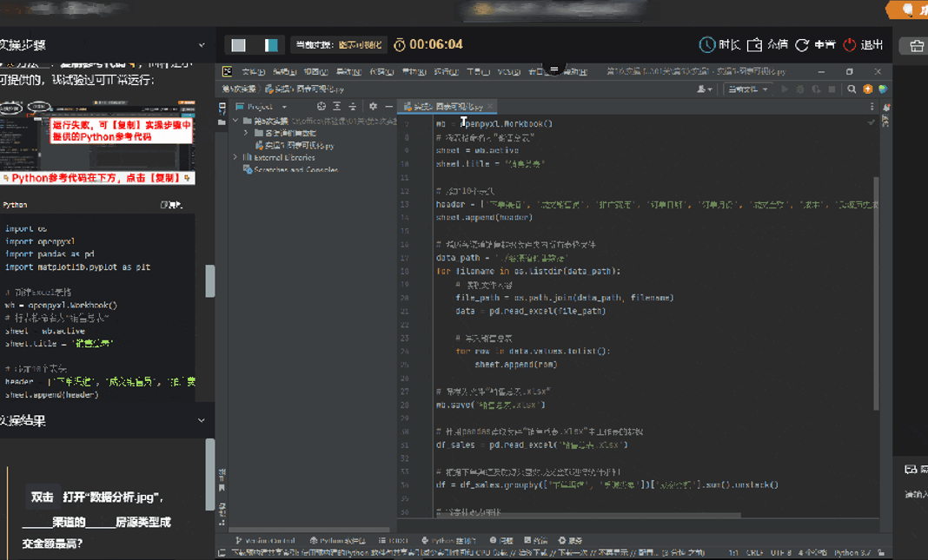Open the user account dropdown in PyCharm toolbar
The width and height of the screenshot is (928, 560).
(x=705, y=89)
